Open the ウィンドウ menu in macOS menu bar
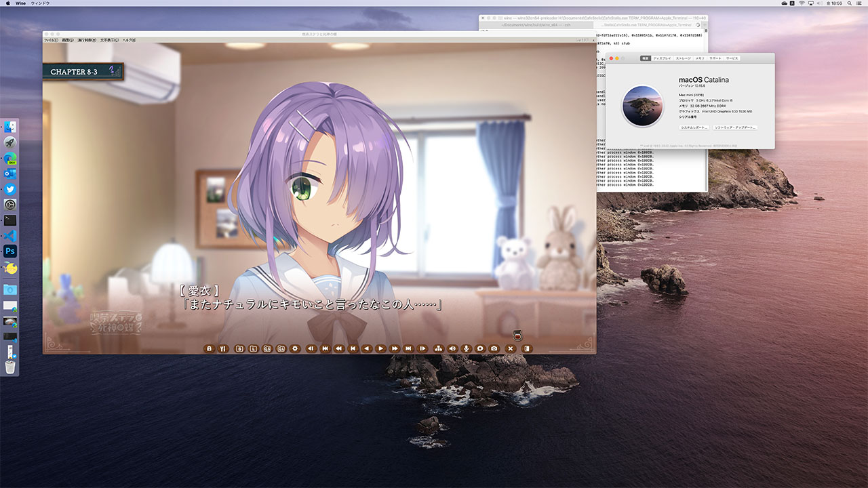868x488 pixels. [x=41, y=3]
